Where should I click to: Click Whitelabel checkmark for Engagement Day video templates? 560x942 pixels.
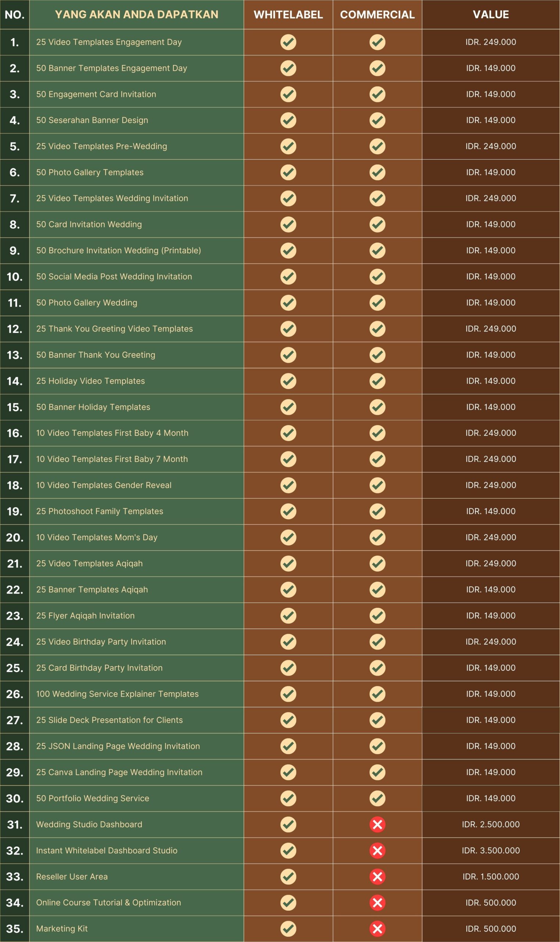pos(288,42)
